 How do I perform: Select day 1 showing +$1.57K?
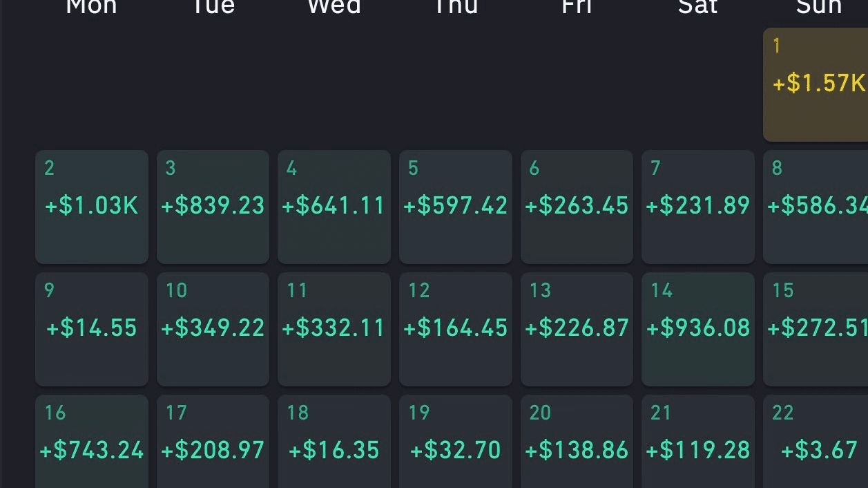pos(816,84)
